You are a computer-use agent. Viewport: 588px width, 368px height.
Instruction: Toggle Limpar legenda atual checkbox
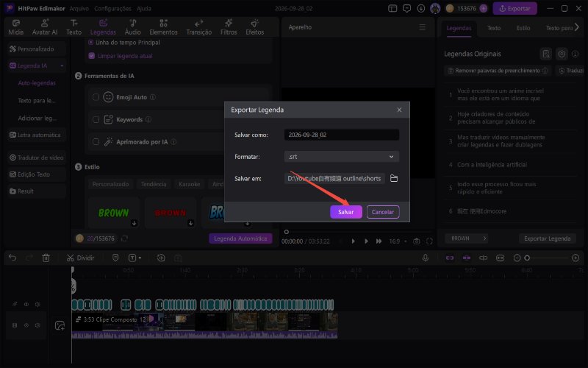point(91,56)
